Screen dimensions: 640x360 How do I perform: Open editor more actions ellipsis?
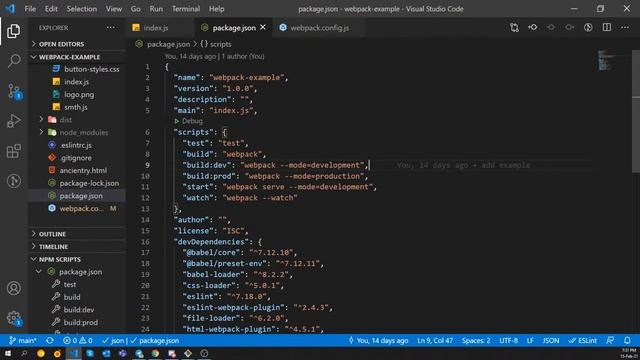point(625,27)
